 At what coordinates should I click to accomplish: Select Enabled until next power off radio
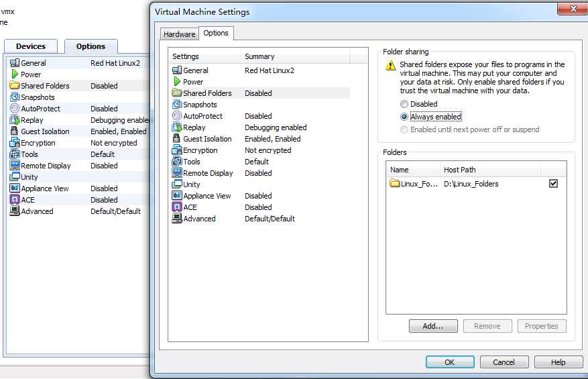coord(404,129)
